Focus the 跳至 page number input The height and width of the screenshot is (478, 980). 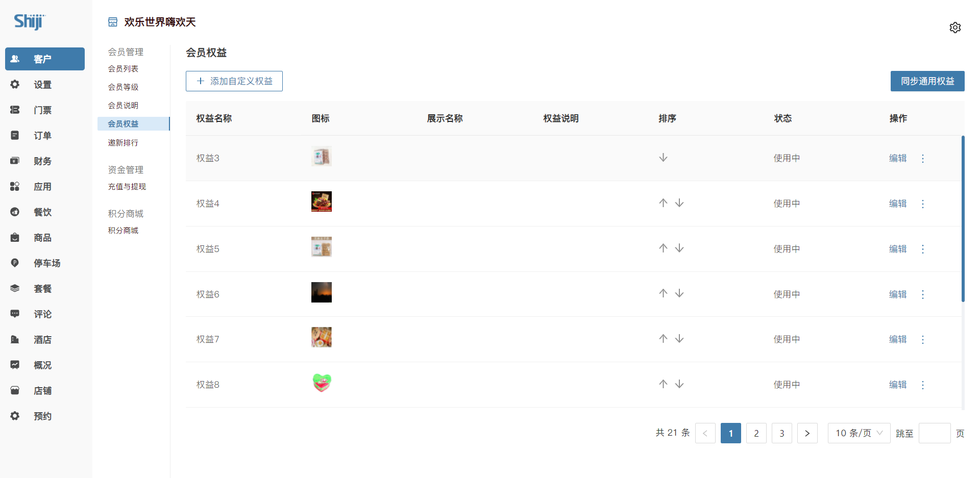(935, 433)
